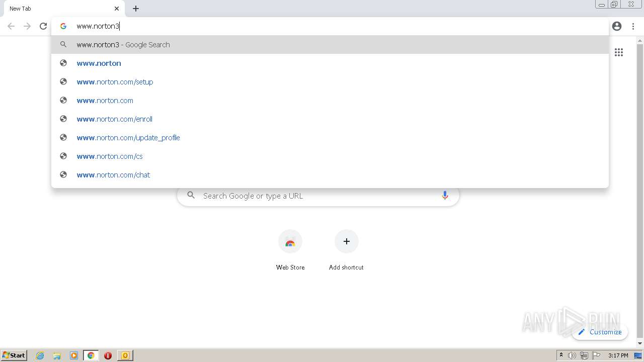The height and width of the screenshot is (362, 644).
Task: Launch Internet Explorer from taskbar
Action: click(40, 355)
